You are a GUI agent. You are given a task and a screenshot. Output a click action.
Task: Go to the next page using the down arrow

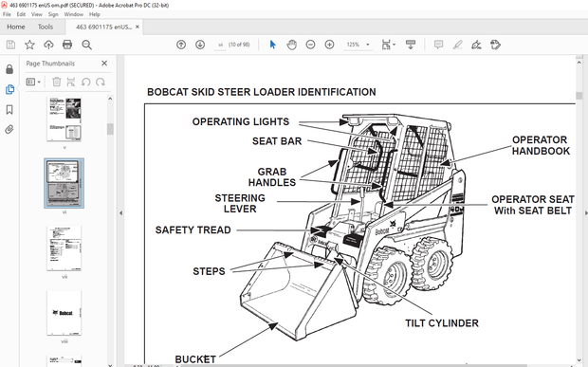coord(200,45)
